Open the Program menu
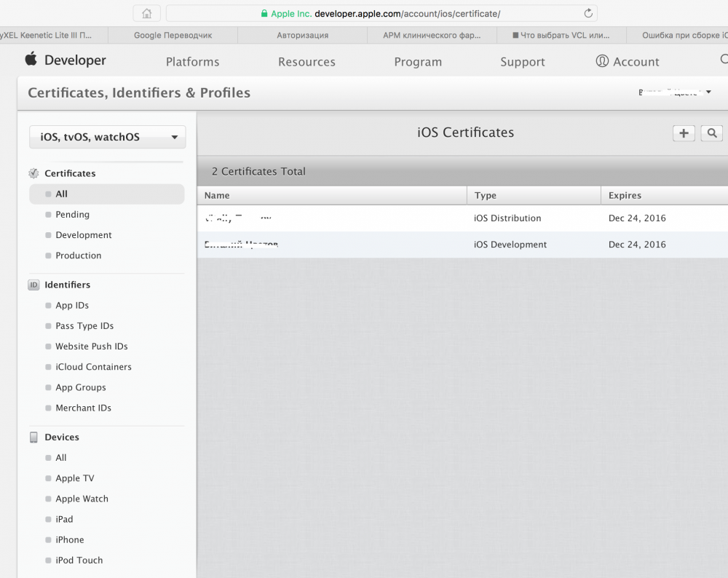 418,62
